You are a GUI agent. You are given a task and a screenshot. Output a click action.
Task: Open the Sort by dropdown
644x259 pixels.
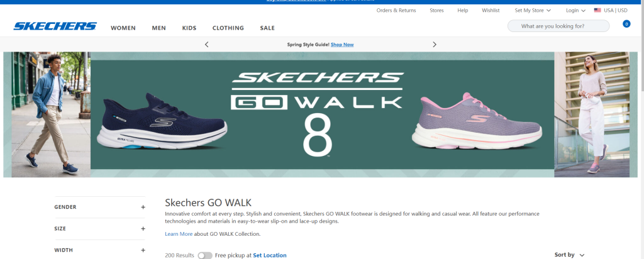click(569, 255)
